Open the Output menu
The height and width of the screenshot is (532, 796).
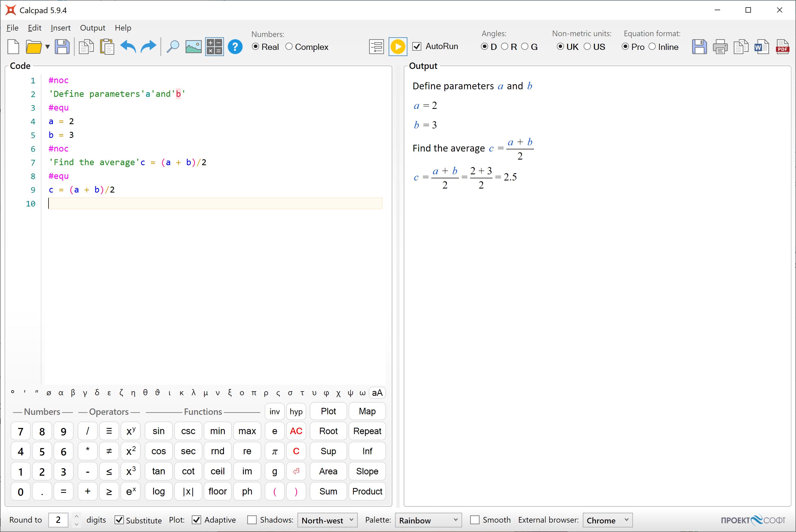(x=92, y=28)
